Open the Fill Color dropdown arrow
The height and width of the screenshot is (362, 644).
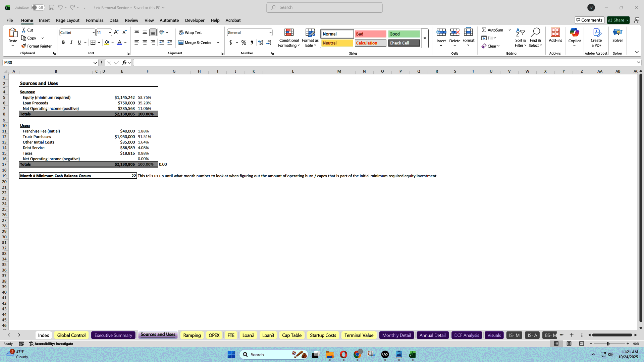[113, 43]
